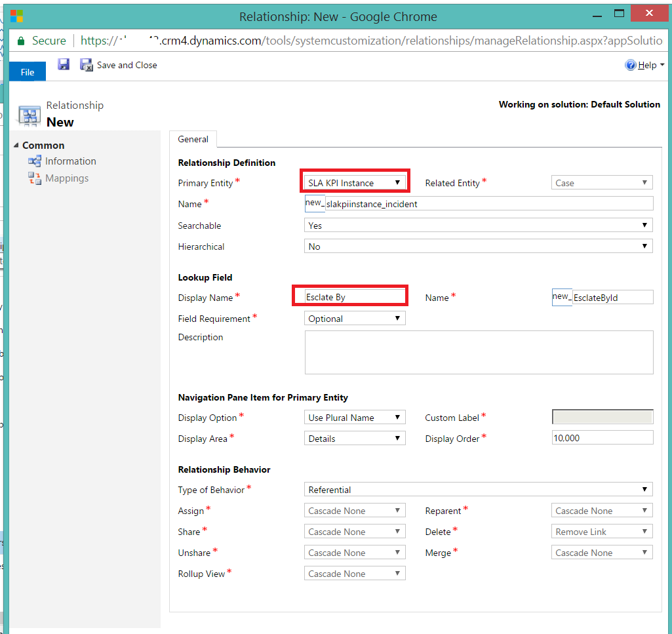Collapse the Common section triangle
Viewport: 672px width, 634px height.
16,145
